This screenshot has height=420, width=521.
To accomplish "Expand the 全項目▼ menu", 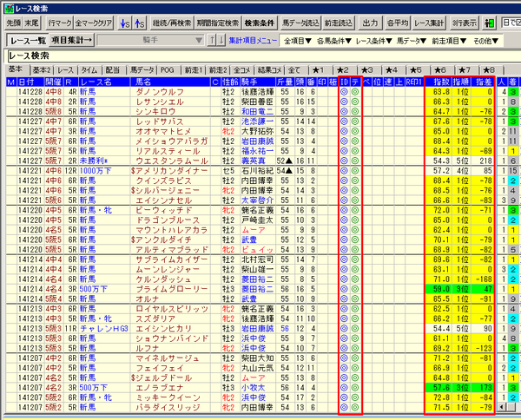I will (x=298, y=41).
